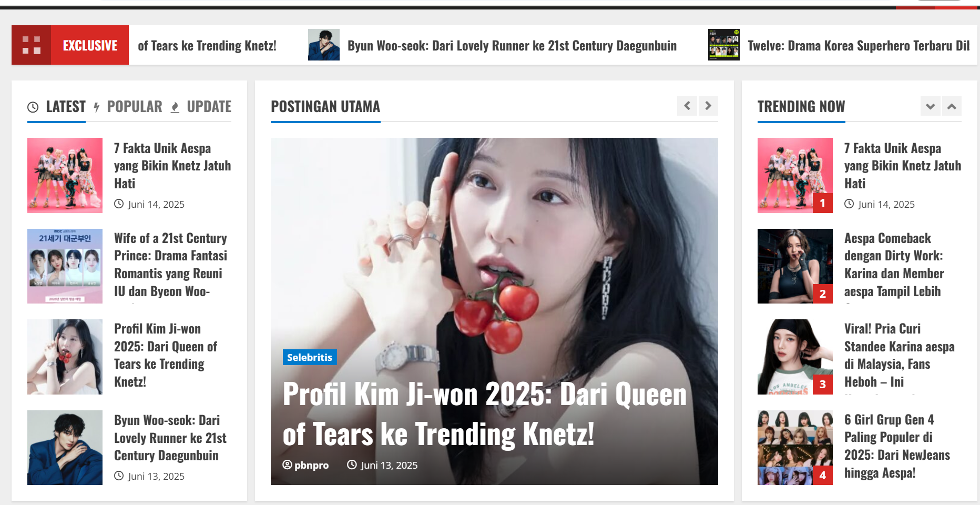Click the flame icon beside UPDATE tab
Image resolution: width=980 pixels, height=505 pixels.
click(x=175, y=107)
